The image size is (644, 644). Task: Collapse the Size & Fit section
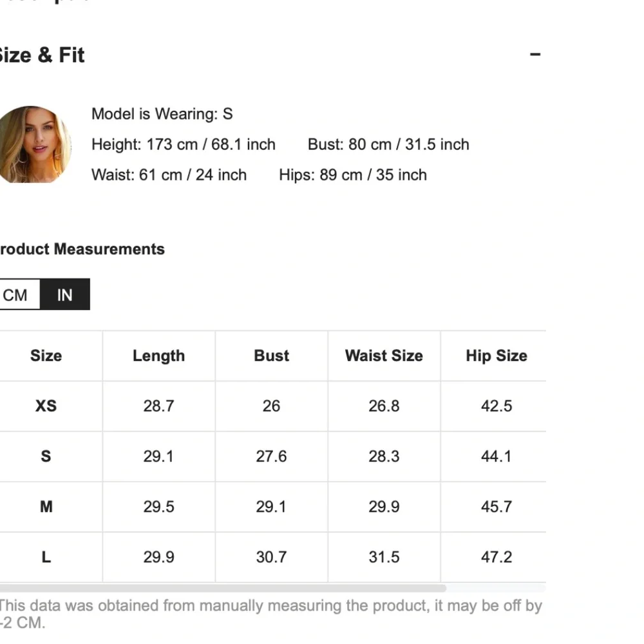point(535,55)
